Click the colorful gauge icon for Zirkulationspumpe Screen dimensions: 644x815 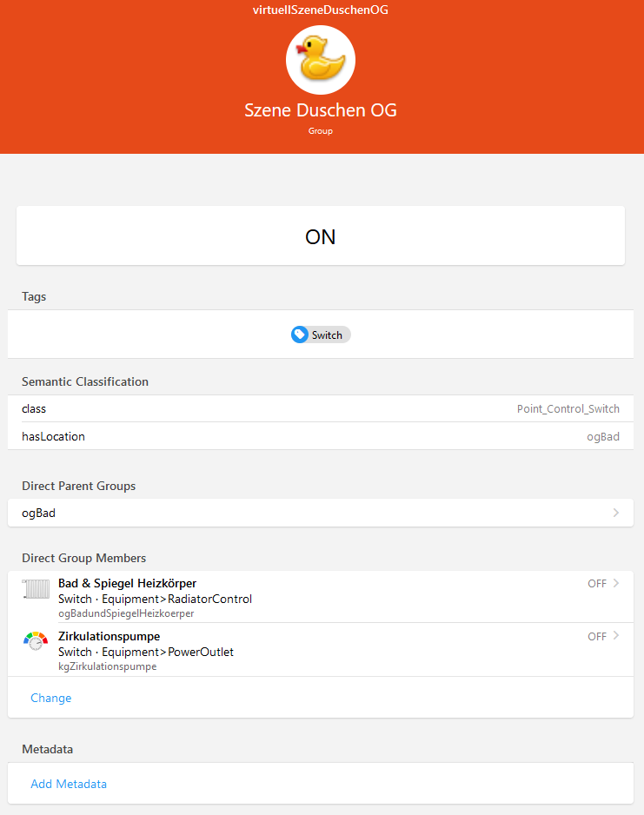(36, 642)
